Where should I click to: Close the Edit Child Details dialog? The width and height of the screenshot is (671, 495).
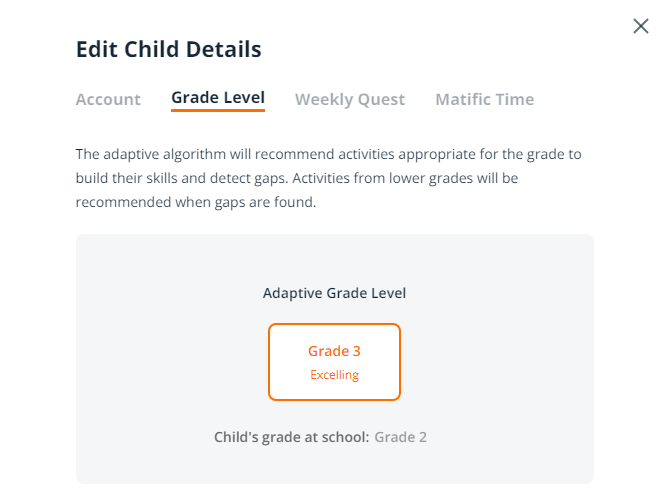[x=641, y=26]
